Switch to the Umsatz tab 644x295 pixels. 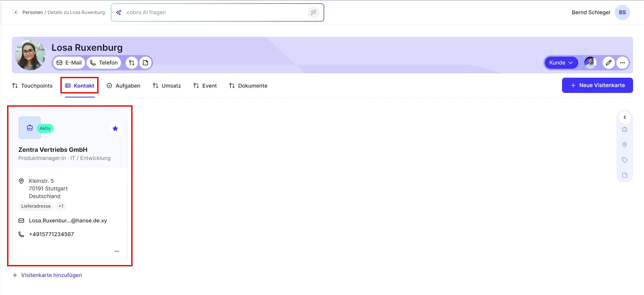point(167,86)
